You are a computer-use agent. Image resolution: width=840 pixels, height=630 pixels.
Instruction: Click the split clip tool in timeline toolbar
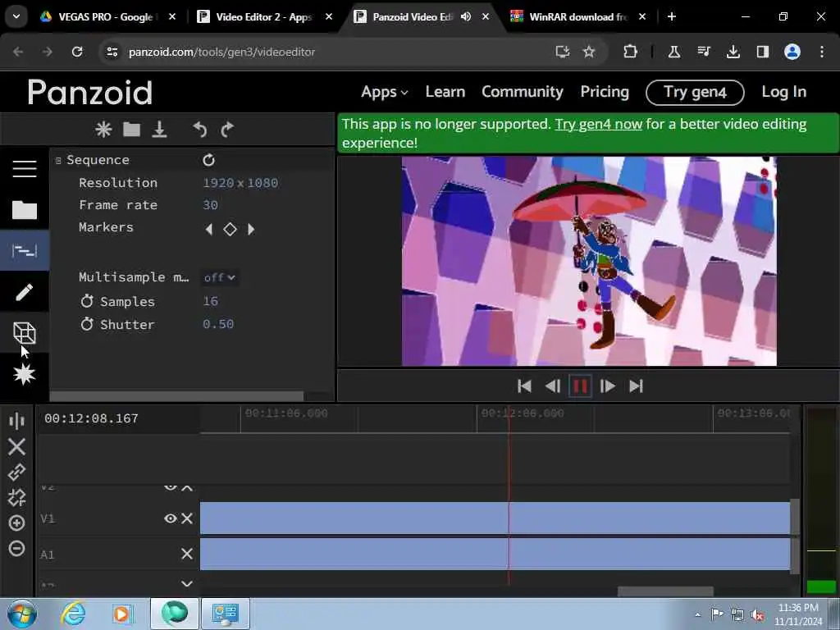pyautogui.click(x=16, y=421)
